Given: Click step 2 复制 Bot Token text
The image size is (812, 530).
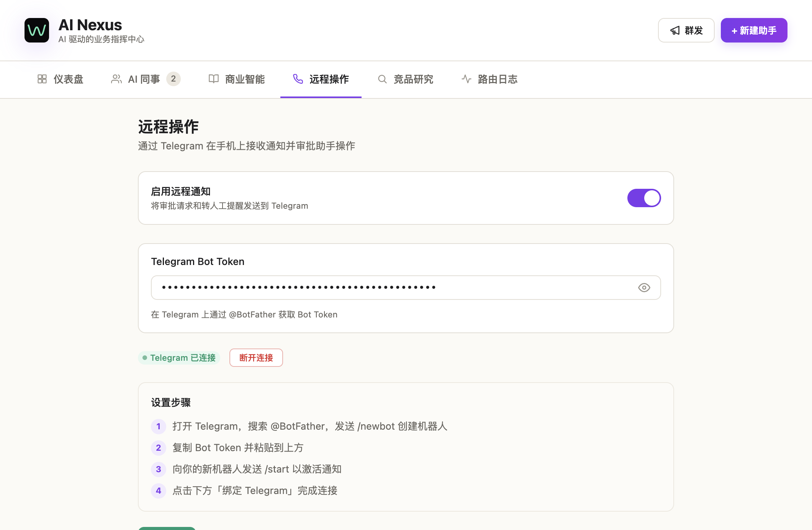Looking at the screenshot, I should pos(238,448).
